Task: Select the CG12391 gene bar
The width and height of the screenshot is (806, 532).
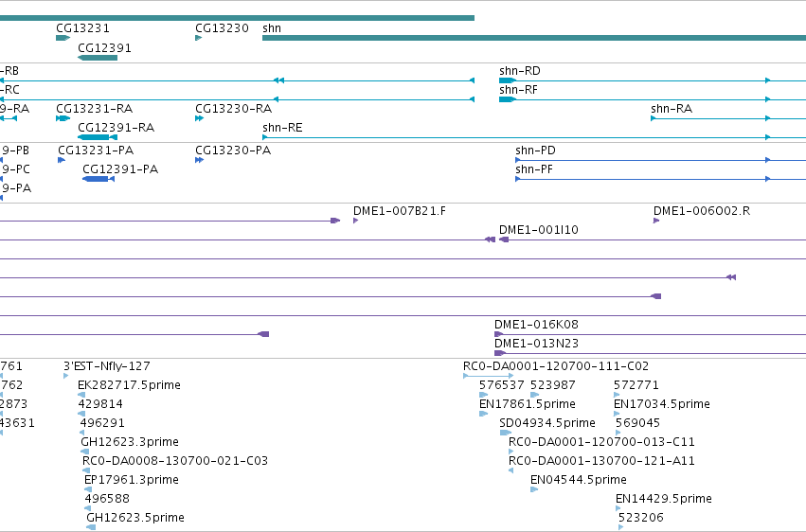Action: coord(98,58)
